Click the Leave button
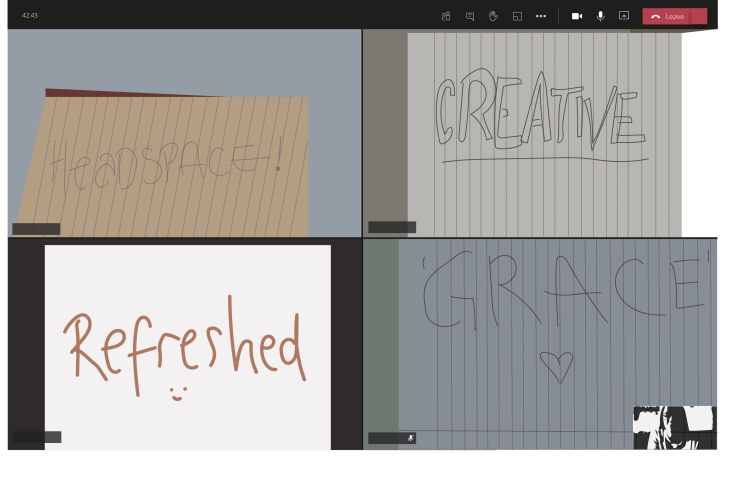The width and height of the screenshot is (749, 482). (668, 16)
